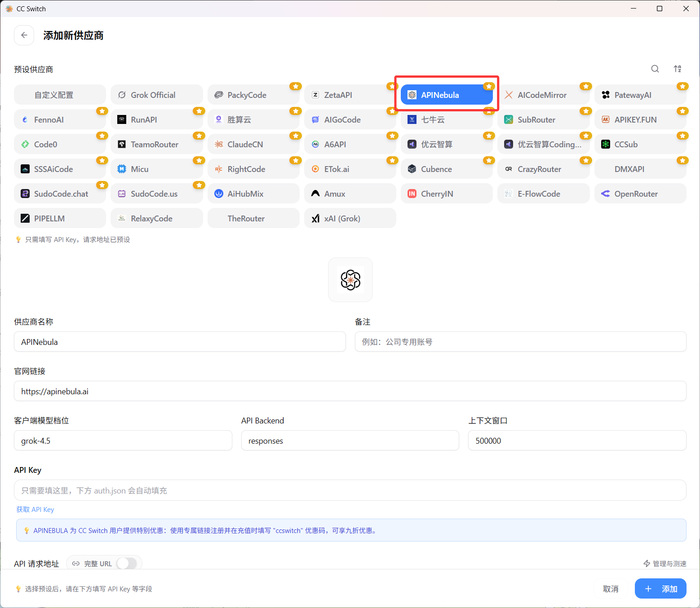Choose the SudoCode.chat preset
The height and width of the screenshot is (608, 700).
(x=60, y=194)
